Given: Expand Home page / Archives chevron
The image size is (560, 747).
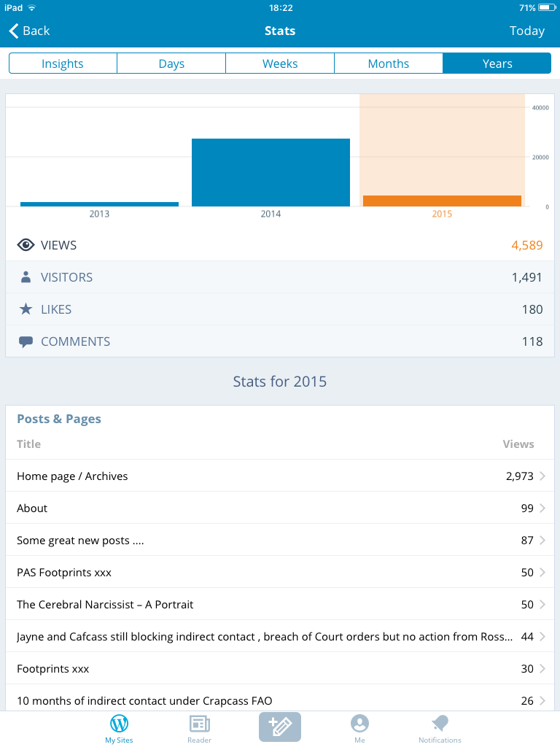Looking at the screenshot, I should coord(542,476).
